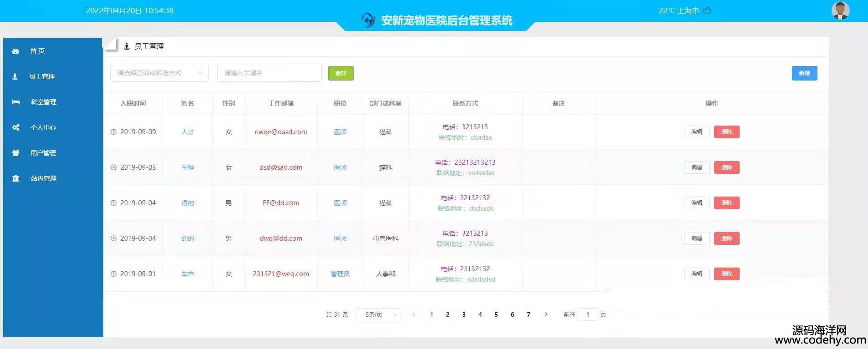Go to page 7

tap(528, 314)
